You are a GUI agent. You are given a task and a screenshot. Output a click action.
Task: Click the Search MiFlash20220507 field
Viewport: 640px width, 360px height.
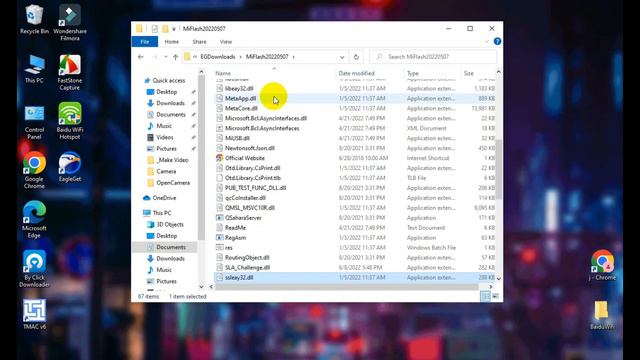pyautogui.click(x=433, y=57)
